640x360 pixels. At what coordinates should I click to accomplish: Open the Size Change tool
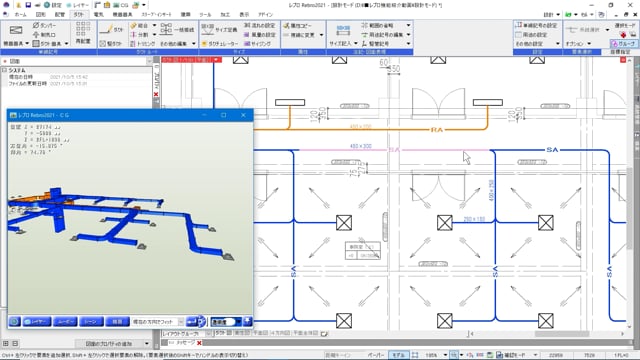point(219,29)
